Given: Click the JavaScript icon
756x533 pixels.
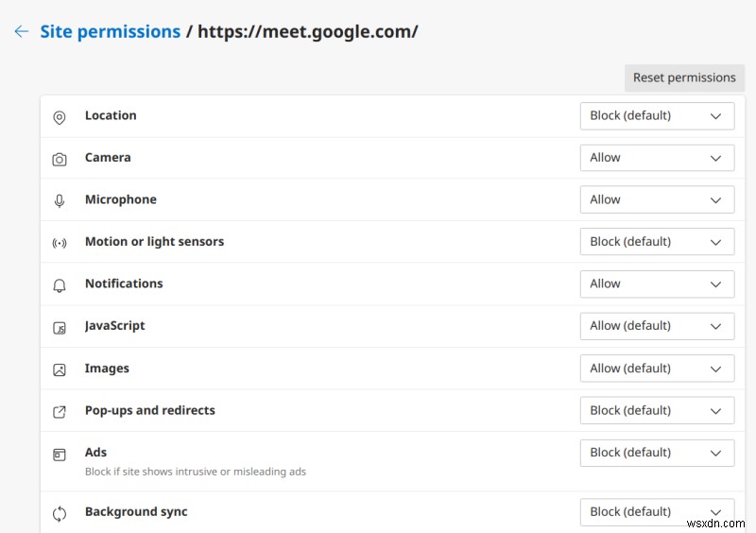Looking at the screenshot, I should point(60,328).
